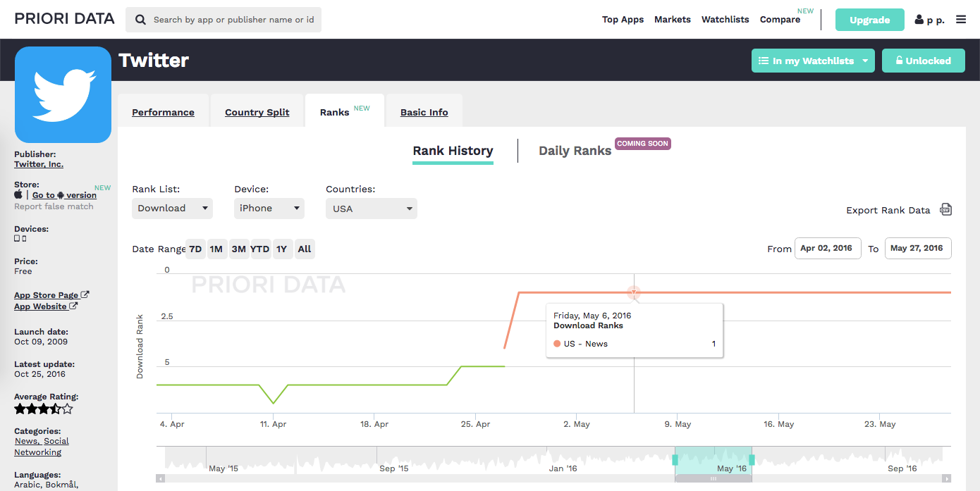Select the Rank History sub-tab
Viewport: 980px width, 491px height.
pyautogui.click(x=453, y=151)
